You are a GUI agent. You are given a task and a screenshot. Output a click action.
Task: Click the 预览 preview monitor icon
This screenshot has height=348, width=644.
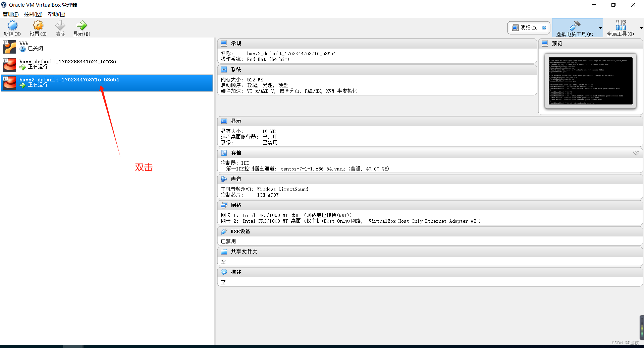tap(545, 44)
